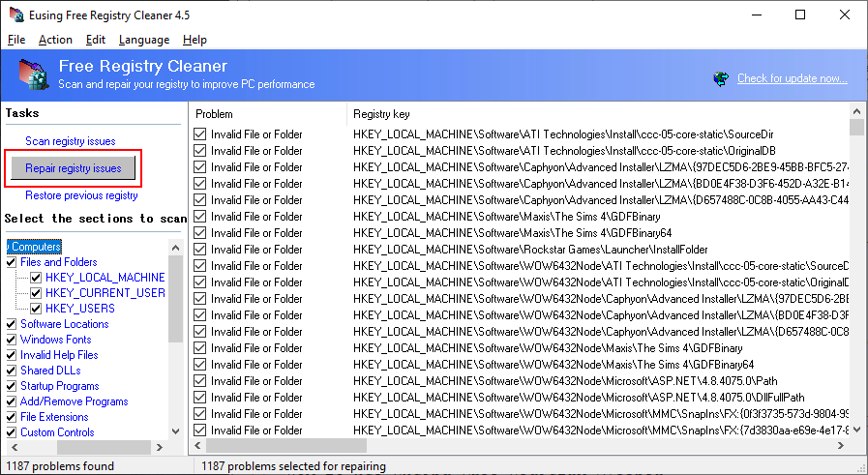Click the Free Registry Cleaner banner logo
868x475 pixels.
tap(29, 74)
